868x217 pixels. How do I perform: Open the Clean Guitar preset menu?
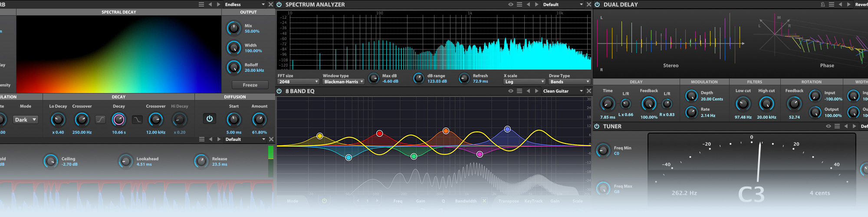(562, 91)
